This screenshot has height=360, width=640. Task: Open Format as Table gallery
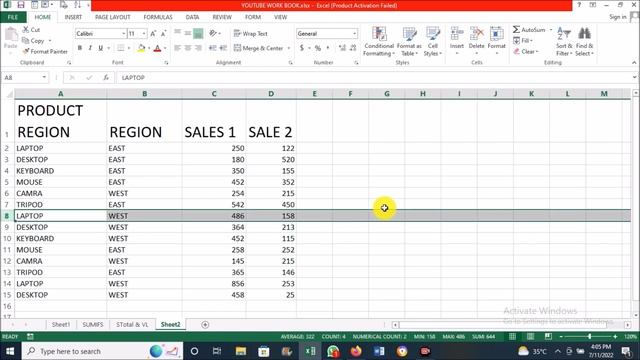[x=409, y=42]
